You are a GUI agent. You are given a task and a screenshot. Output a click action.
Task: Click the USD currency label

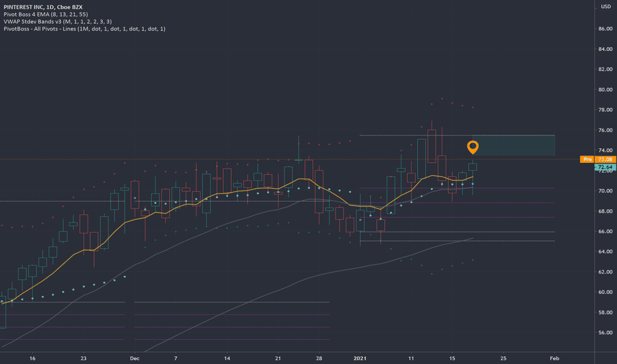pyautogui.click(x=606, y=7)
